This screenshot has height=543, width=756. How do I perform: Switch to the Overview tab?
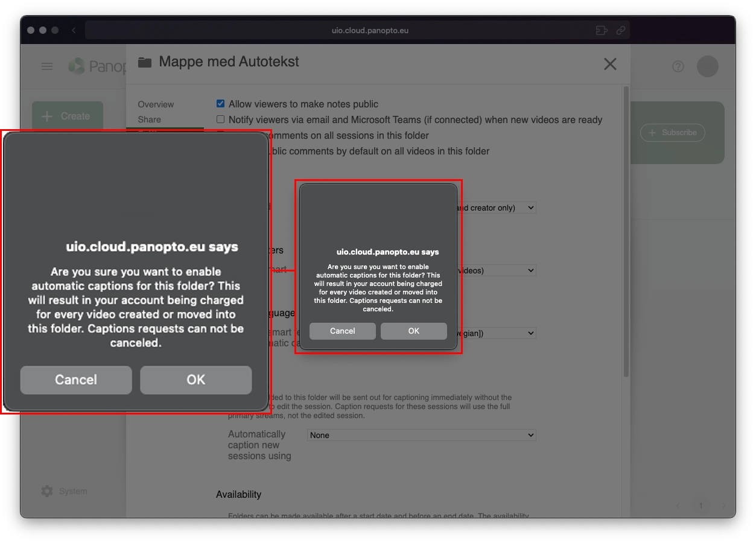coord(156,104)
